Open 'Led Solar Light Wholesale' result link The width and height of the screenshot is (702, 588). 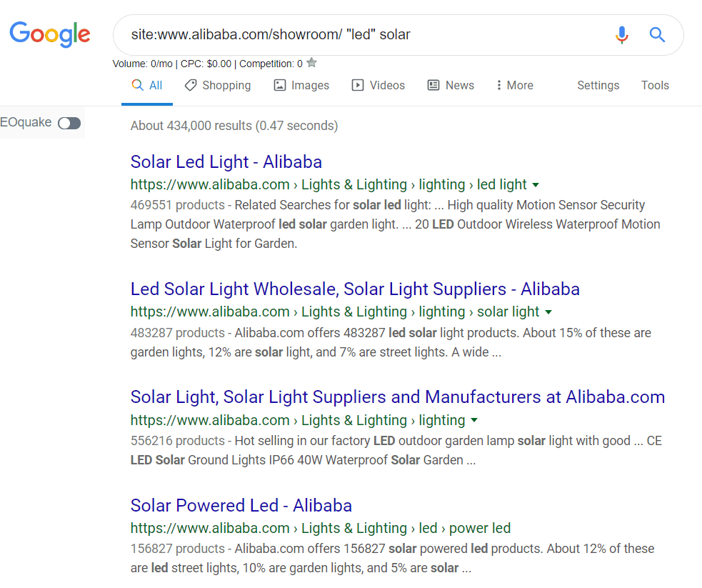355,289
